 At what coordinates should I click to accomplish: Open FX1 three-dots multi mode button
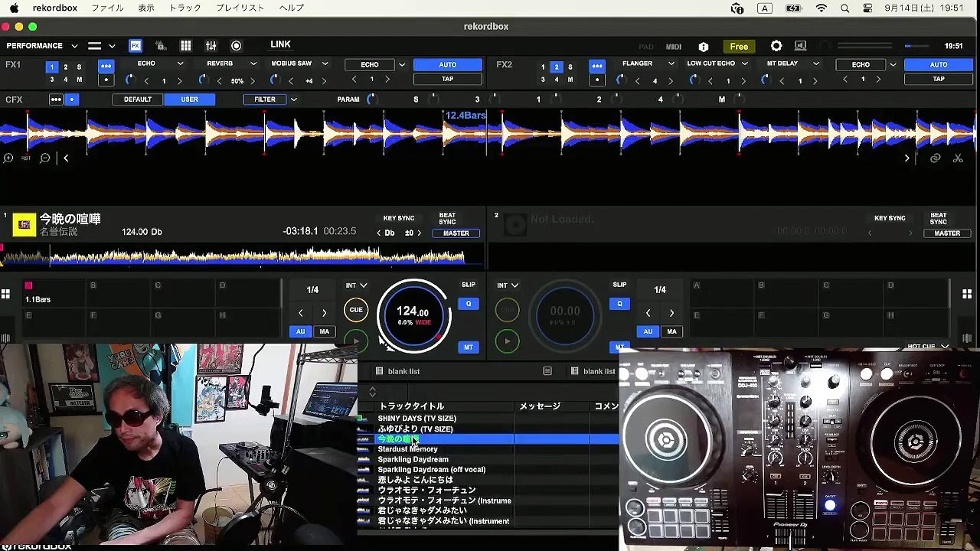(106, 66)
